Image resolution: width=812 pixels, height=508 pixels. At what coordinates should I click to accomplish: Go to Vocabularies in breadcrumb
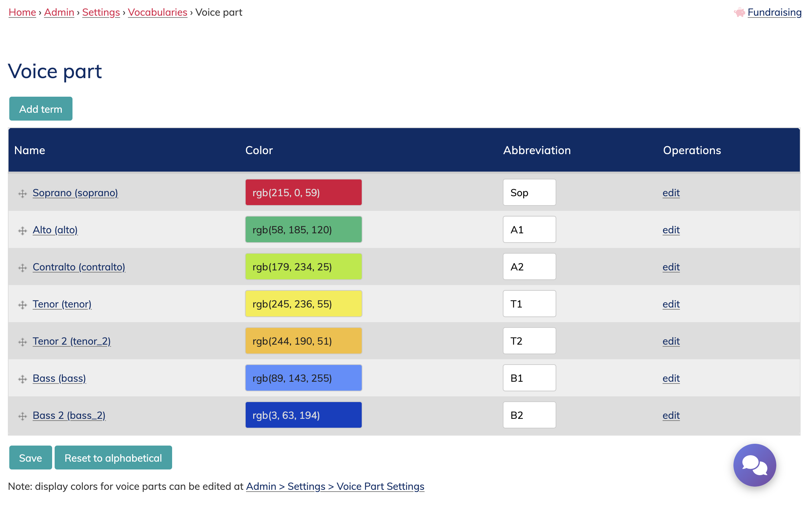157,12
